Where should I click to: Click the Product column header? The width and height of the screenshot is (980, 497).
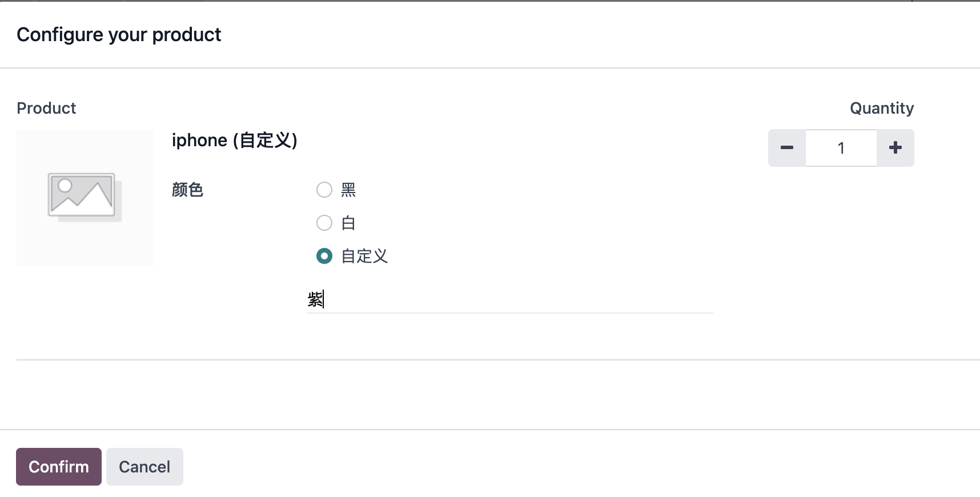pyautogui.click(x=46, y=108)
